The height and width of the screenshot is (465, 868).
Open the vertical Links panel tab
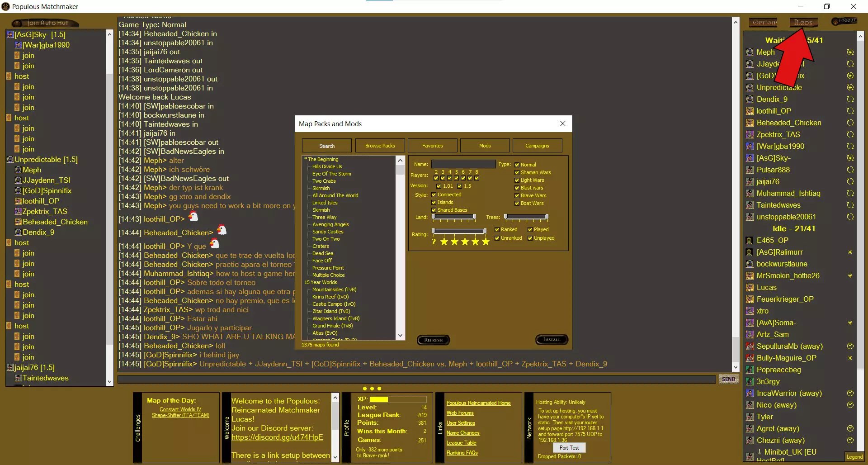pos(440,428)
